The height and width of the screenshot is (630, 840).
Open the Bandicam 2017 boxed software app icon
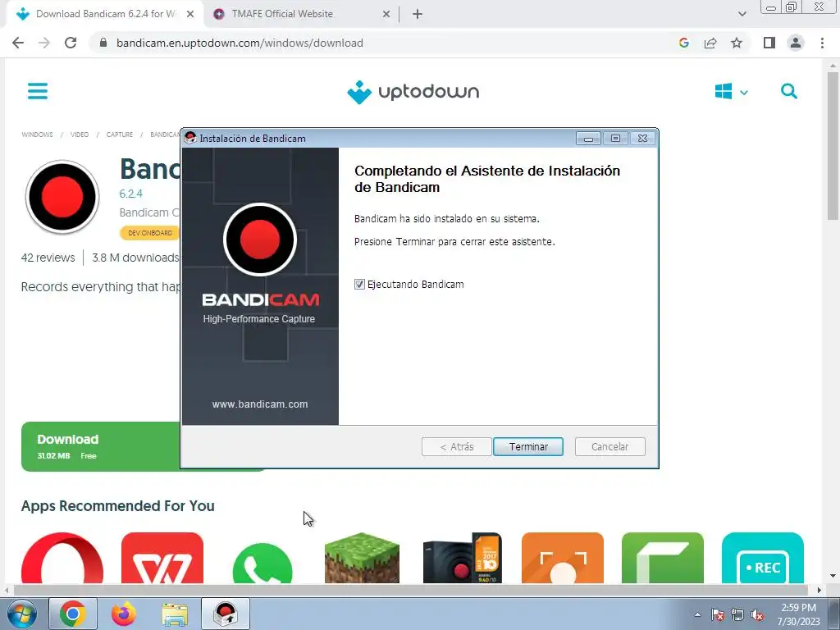[463, 558]
